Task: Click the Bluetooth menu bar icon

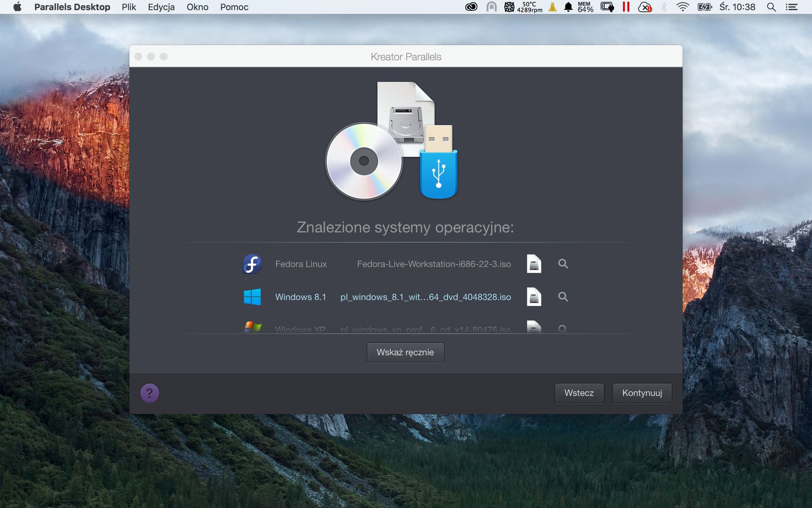Action: (x=664, y=7)
